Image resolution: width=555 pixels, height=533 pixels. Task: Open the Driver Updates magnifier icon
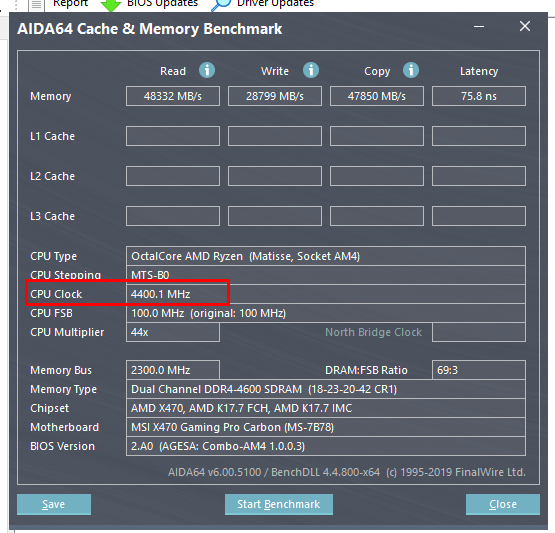click(221, 5)
